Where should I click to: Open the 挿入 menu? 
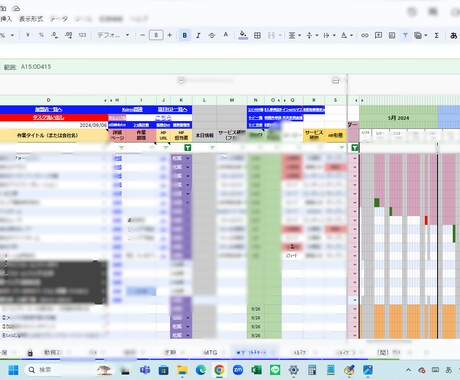6,19
